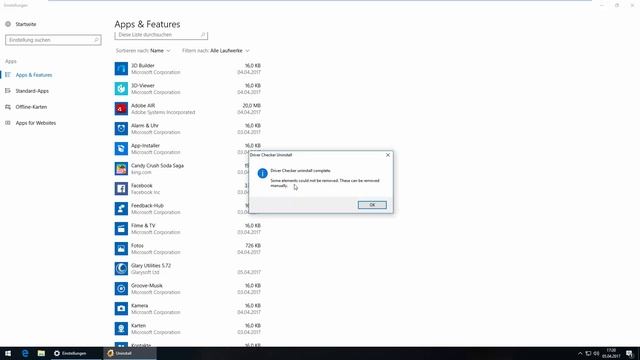
Task: Open the Sortieren nach Name dropdown
Action: click(143, 51)
